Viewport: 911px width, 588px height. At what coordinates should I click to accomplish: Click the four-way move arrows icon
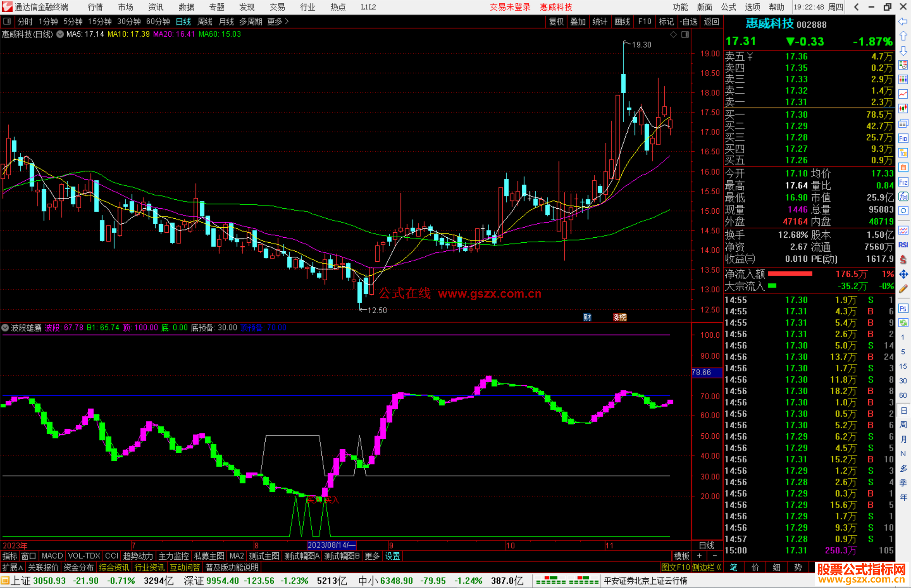(x=903, y=274)
